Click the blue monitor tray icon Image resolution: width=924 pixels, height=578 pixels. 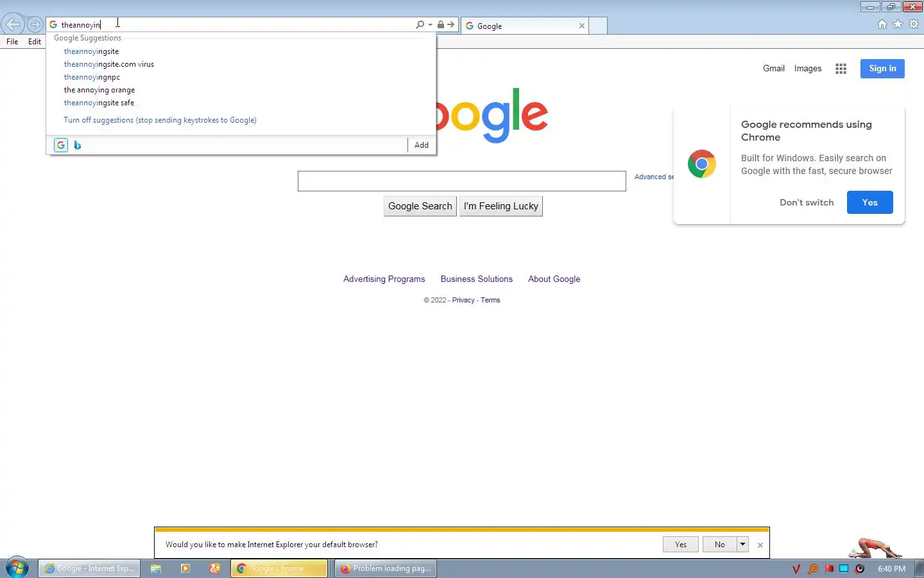click(x=844, y=569)
